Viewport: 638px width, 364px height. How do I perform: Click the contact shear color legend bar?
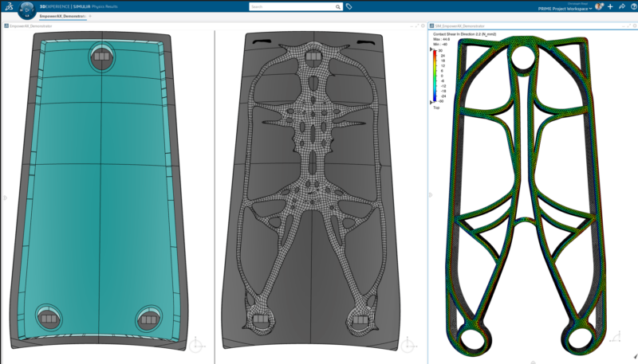tap(434, 76)
